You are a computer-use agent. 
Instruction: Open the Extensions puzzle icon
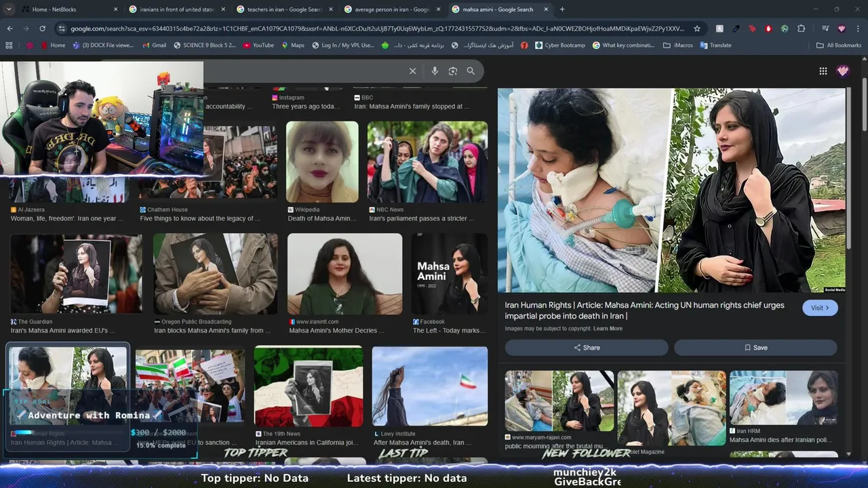(801, 28)
